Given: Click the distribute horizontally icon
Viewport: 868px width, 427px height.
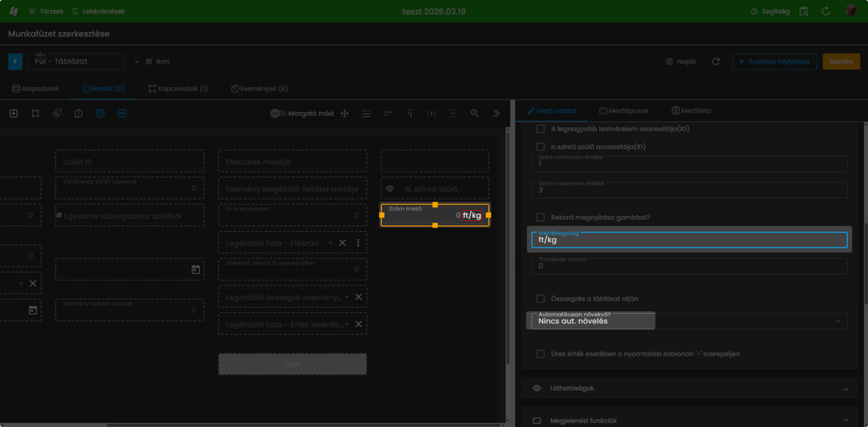Looking at the screenshot, I should click(431, 114).
